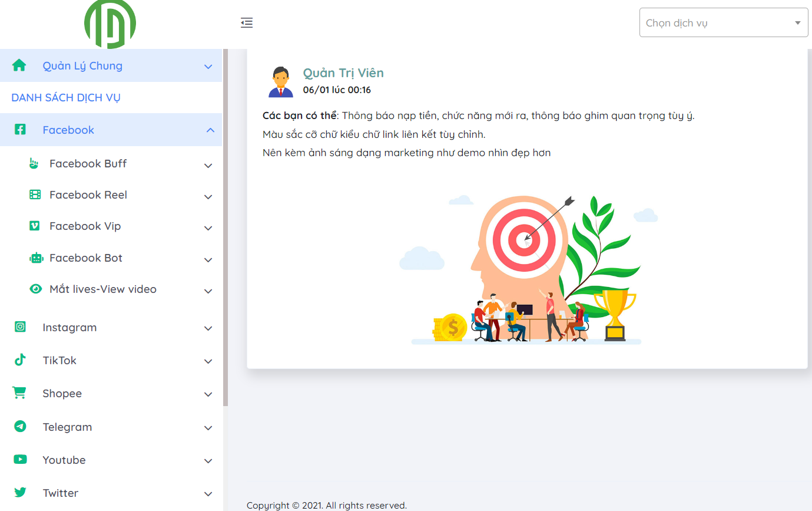Click the eye icon for Mắt lives-View video
Image resolution: width=812 pixels, height=511 pixels.
pos(36,289)
